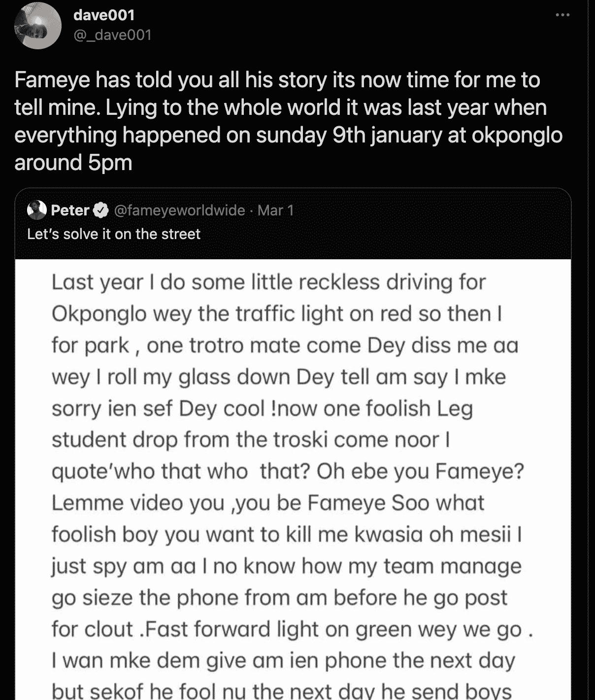Click the Mar 1 timestamp

coord(276,210)
